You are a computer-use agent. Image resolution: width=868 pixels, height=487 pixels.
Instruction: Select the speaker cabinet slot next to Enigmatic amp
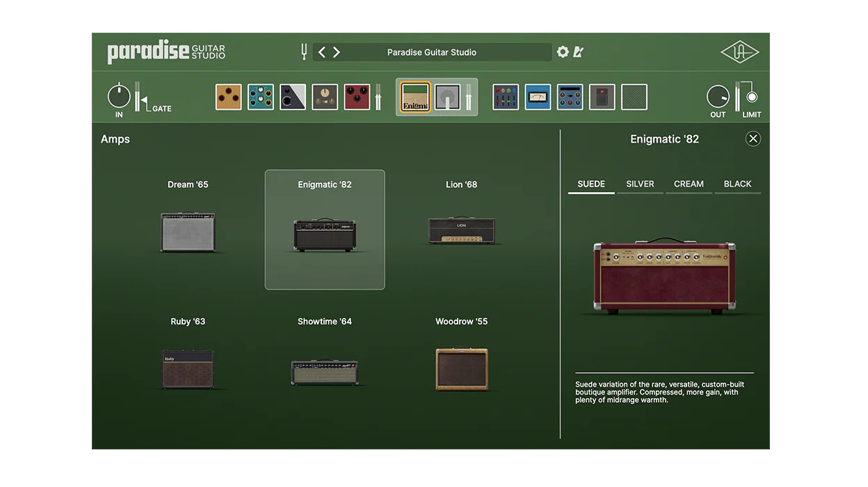[x=448, y=97]
